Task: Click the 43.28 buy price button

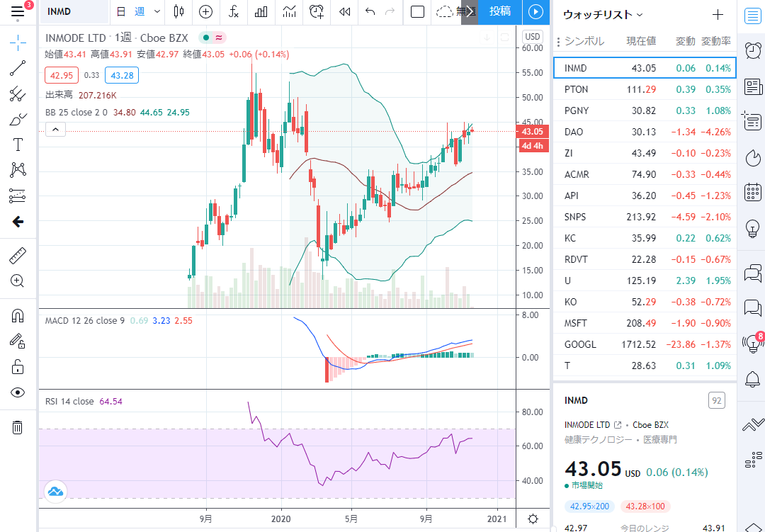Action: point(122,75)
